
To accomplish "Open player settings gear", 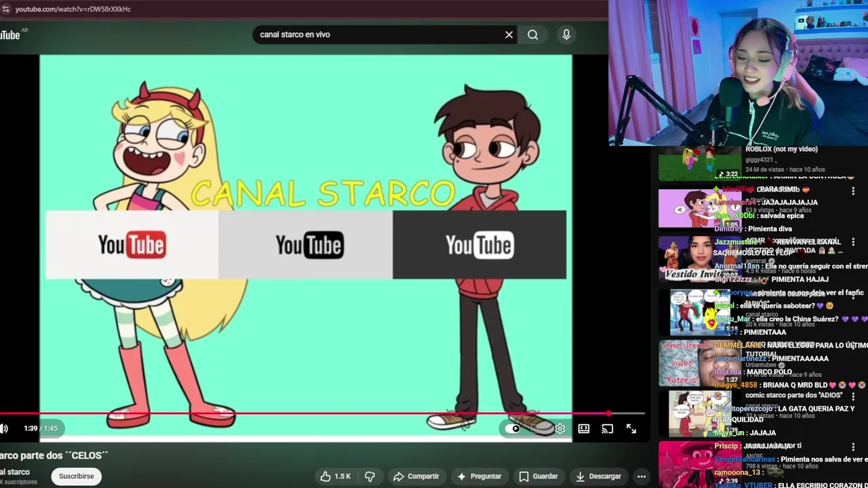I will pyautogui.click(x=560, y=428).
